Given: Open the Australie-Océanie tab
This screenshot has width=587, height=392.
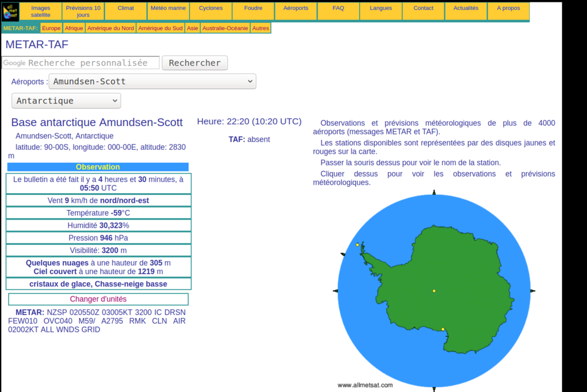Looking at the screenshot, I should coord(225,28).
